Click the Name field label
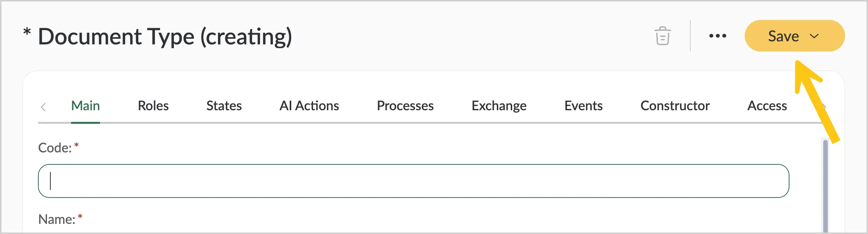Viewport: 868px width, 234px height. coord(57,219)
